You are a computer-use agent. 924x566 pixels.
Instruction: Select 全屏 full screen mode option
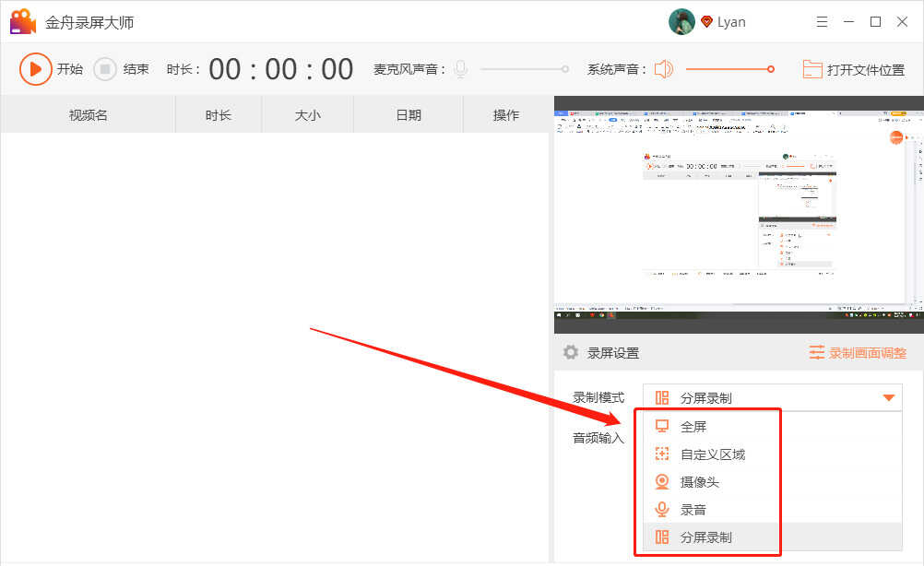693,427
